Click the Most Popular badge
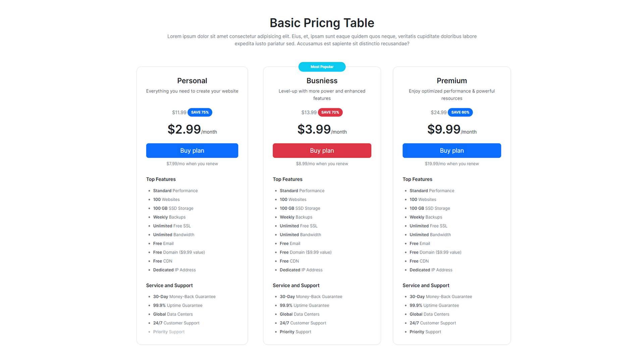Image resolution: width=644 pixels, height=362 pixels. click(322, 67)
